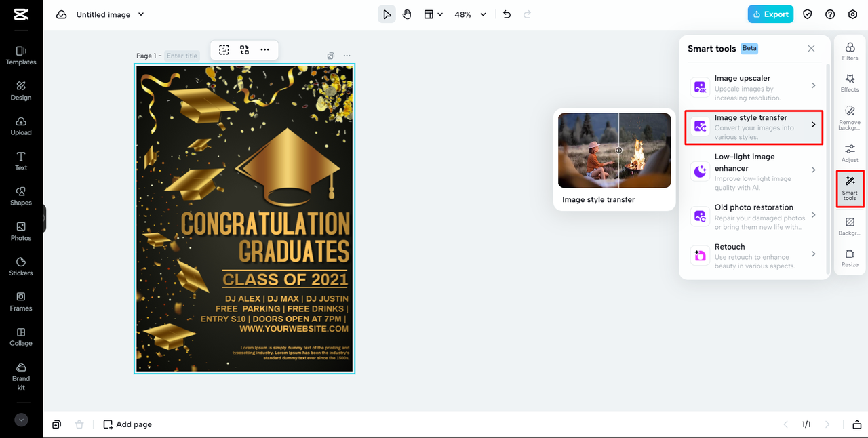Image resolution: width=868 pixels, height=438 pixels.
Task: Click the 1/1 page counter
Action: [x=806, y=424]
